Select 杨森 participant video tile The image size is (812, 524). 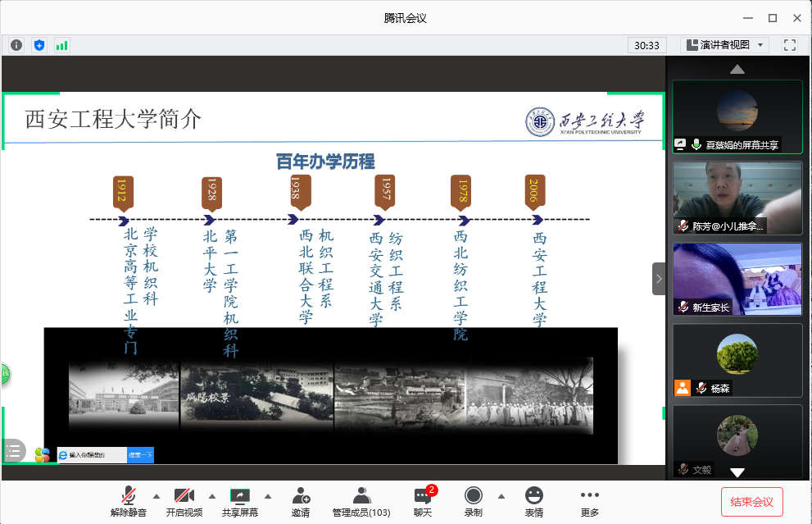737,360
